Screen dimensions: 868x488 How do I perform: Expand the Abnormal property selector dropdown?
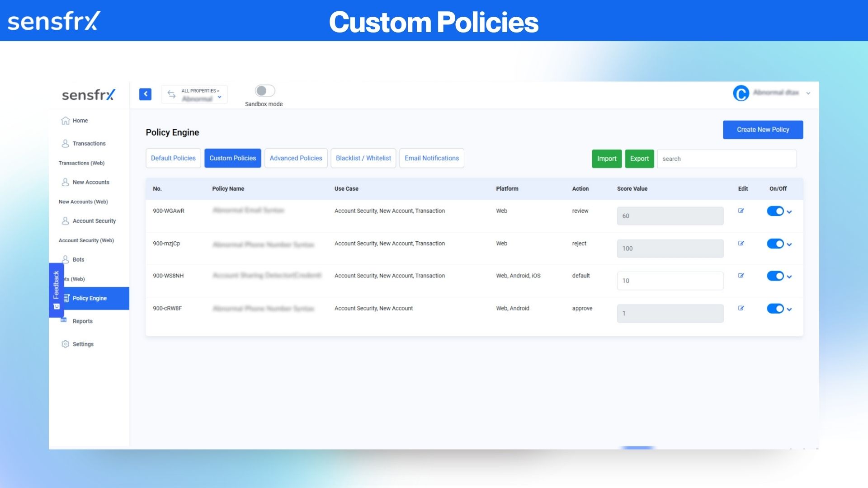(220, 99)
